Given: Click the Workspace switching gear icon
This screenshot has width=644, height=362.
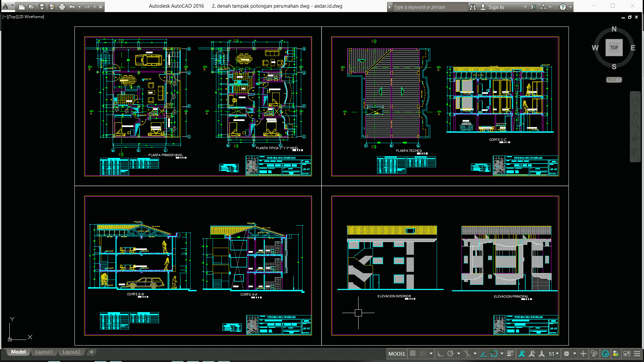Looking at the screenshot, I should [x=567, y=354].
